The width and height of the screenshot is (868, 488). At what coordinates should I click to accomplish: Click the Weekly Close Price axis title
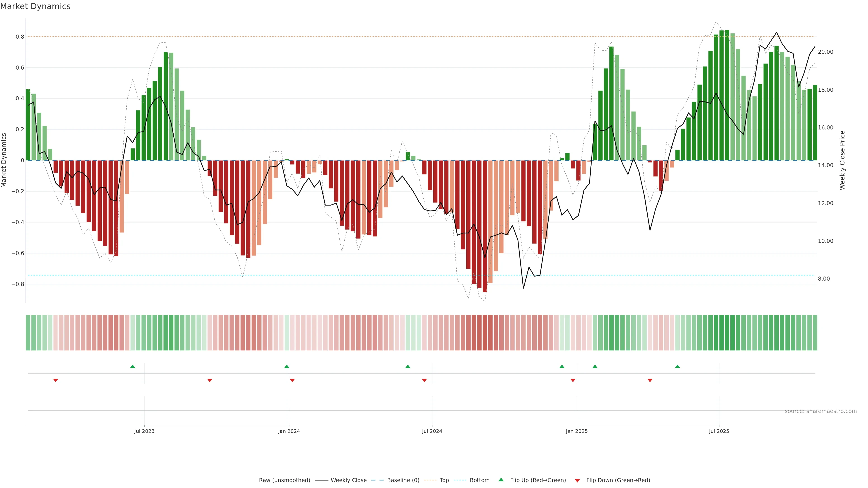(x=842, y=160)
